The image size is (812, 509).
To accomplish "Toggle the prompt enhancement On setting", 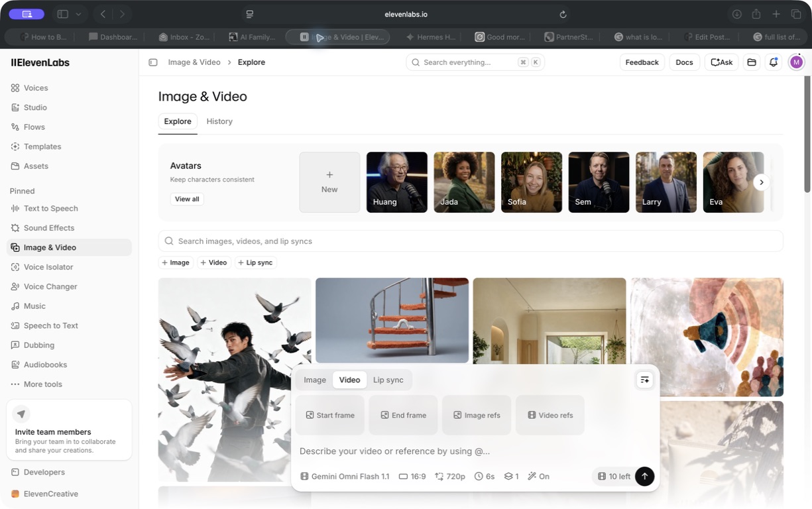I will (x=538, y=477).
